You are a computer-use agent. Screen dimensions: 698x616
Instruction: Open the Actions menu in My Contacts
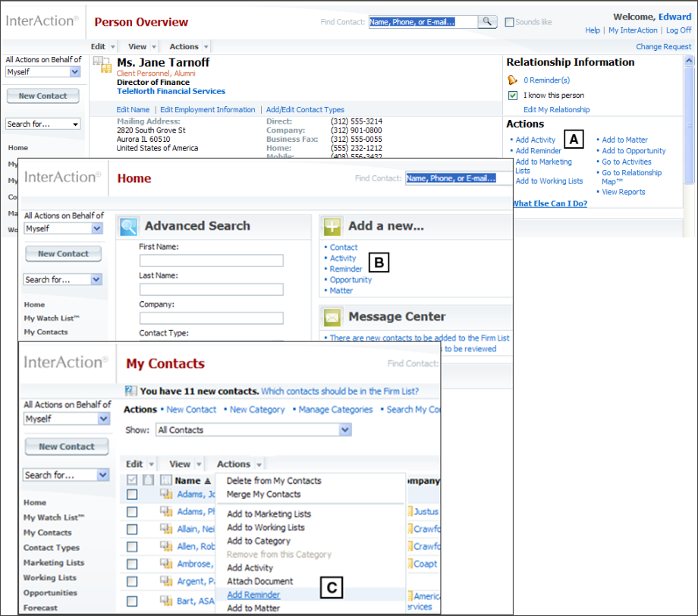click(236, 464)
